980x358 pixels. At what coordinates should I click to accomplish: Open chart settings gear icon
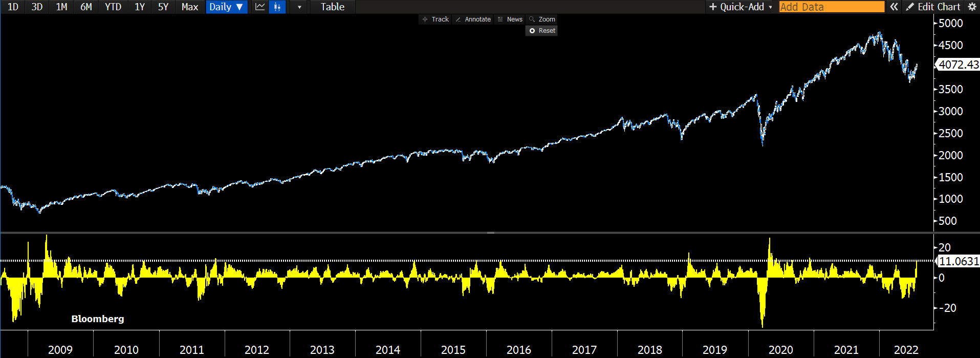point(972,7)
